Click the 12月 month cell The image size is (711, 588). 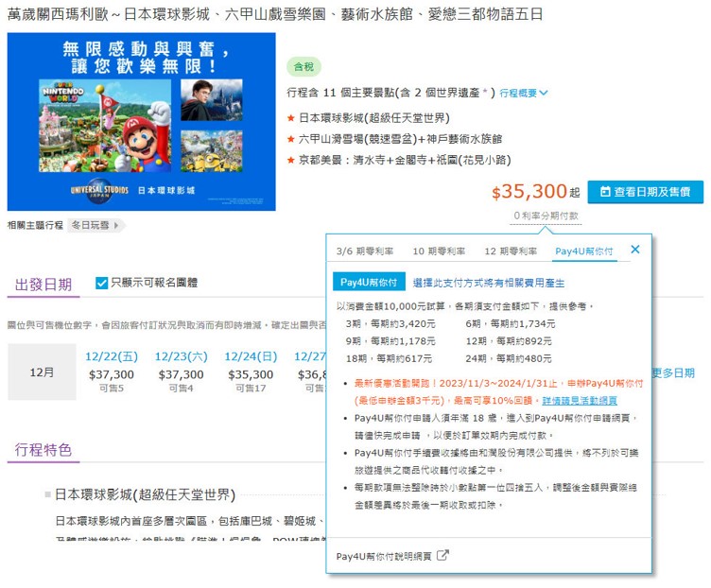pos(42,372)
